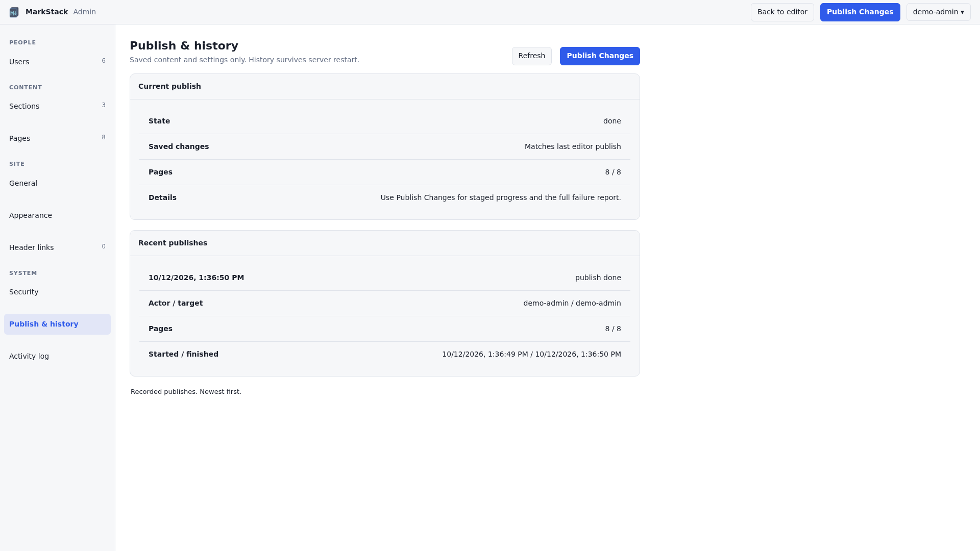The width and height of the screenshot is (980, 551).
Task: Click the State value 'done'
Action: point(612,121)
